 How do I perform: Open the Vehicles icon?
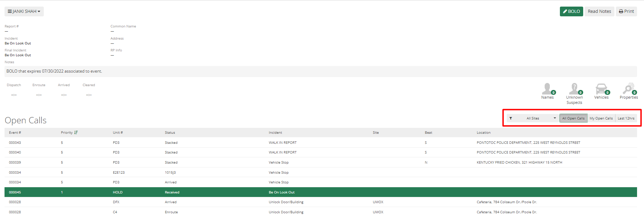pyautogui.click(x=601, y=91)
